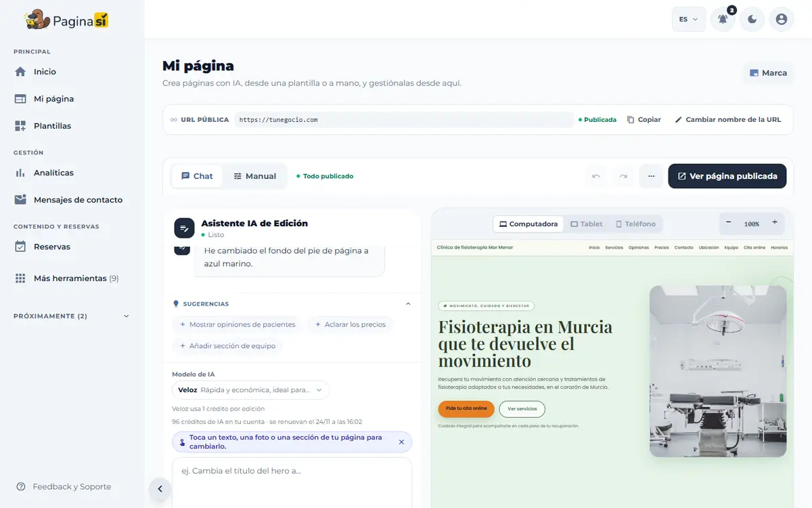The image size is (812, 508).
Task: Select the hero headline Fisioterapia en Murcia
Action: click(x=525, y=343)
